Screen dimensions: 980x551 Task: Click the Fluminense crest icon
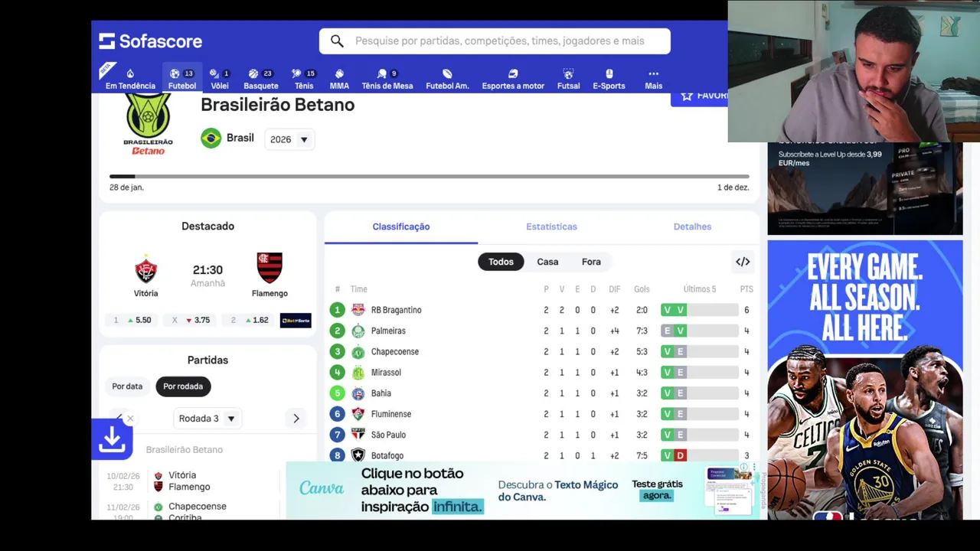coord(358,414)
